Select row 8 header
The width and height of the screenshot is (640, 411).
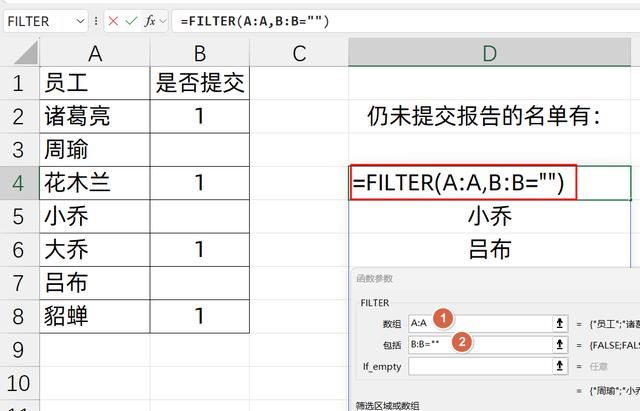click(x=18, y=317)
